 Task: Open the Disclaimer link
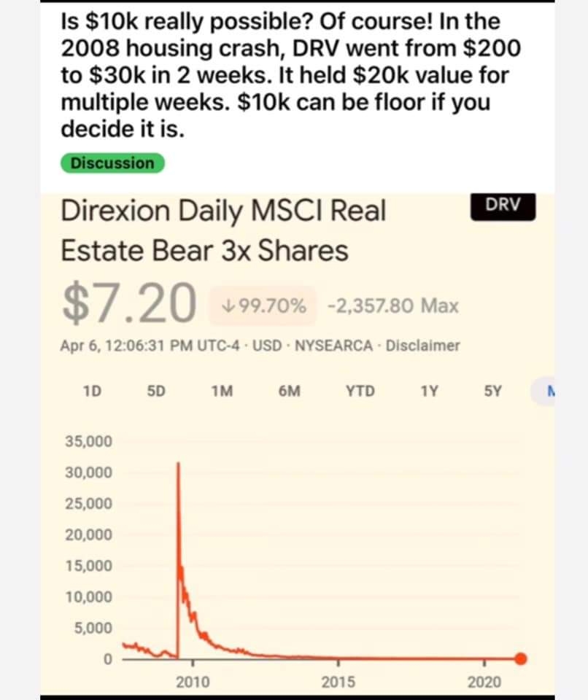click(422, 346)
